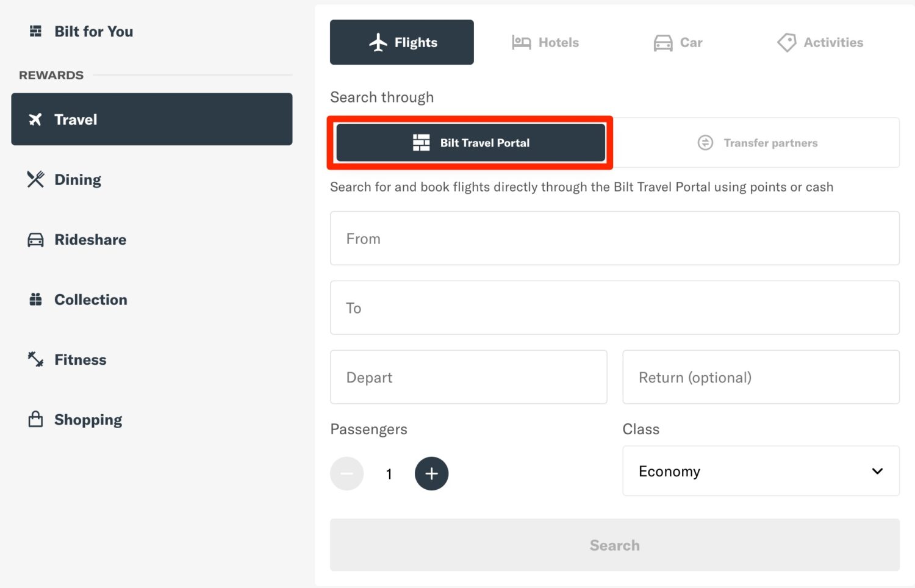Increase passengers with the plus button

[x=432, y=473]
